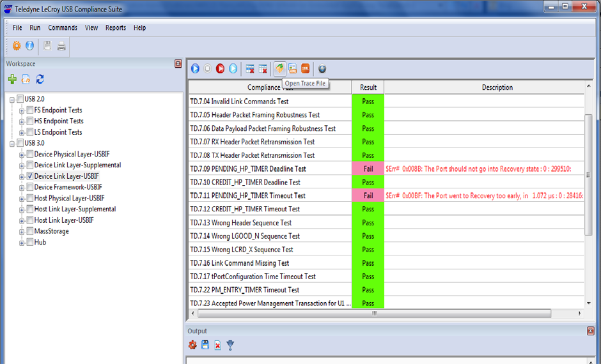Open the Reports menu

116,28
